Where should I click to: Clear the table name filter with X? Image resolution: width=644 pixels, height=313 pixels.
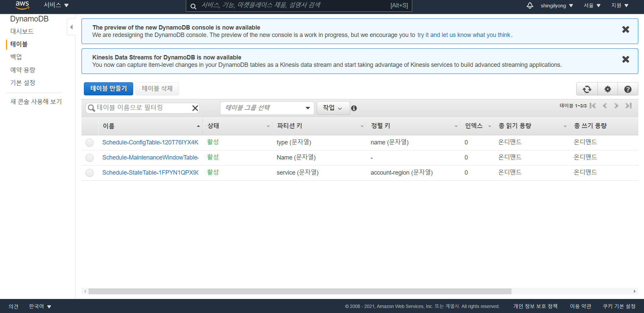[x=195, y=108]
